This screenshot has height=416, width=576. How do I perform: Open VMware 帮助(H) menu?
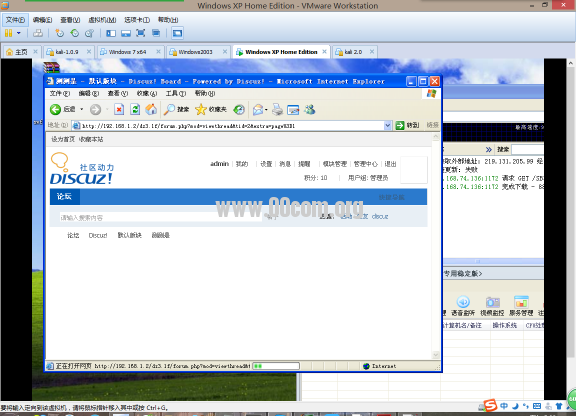point(168,20)
